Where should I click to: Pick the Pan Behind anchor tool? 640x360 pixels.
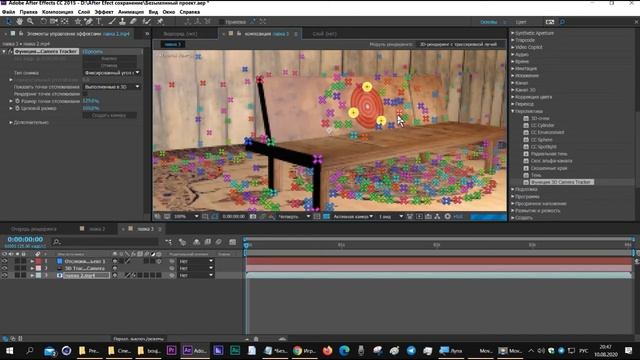click(64, 21)
